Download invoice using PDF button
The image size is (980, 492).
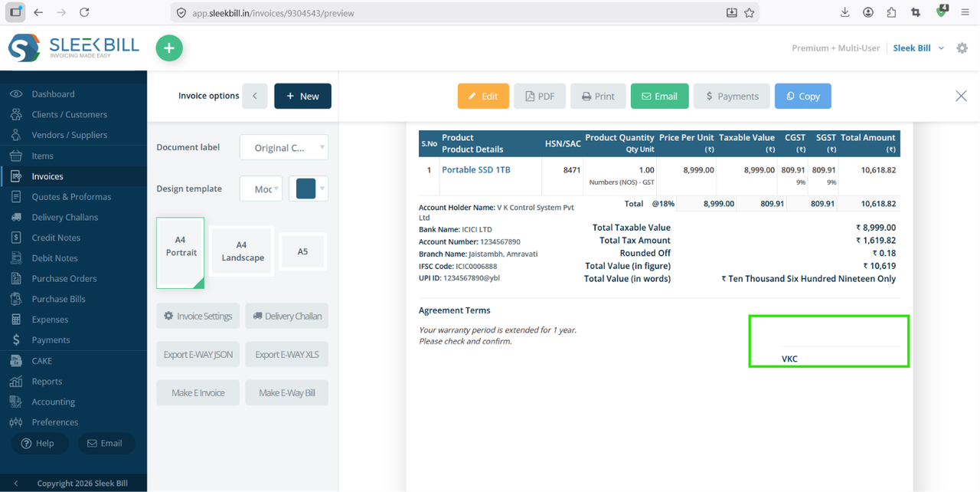(540, 96)
